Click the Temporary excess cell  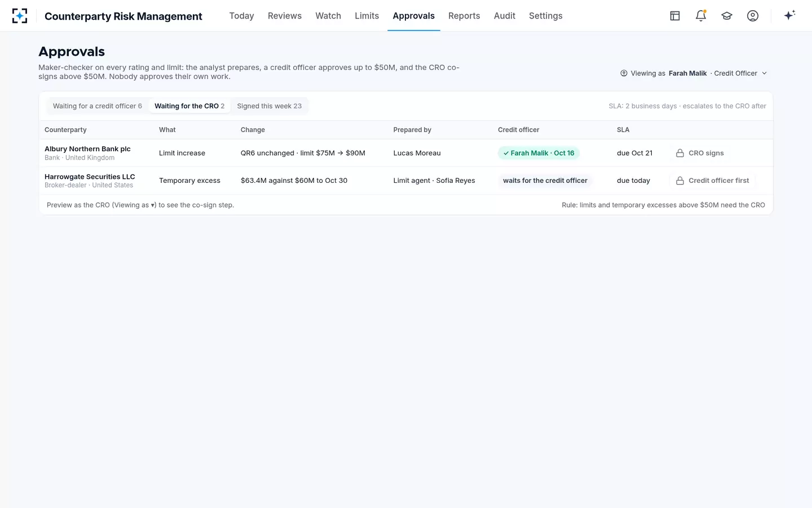click(189, 181)
